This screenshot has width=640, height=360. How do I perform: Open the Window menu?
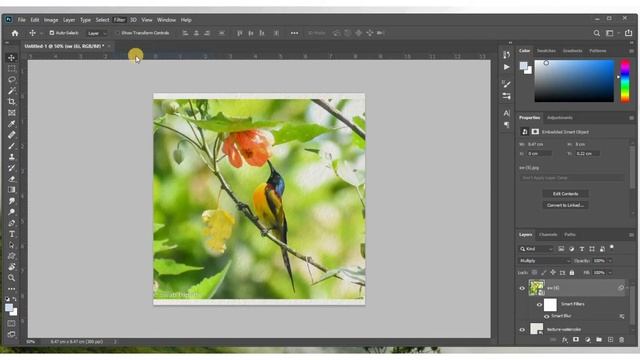166,20
